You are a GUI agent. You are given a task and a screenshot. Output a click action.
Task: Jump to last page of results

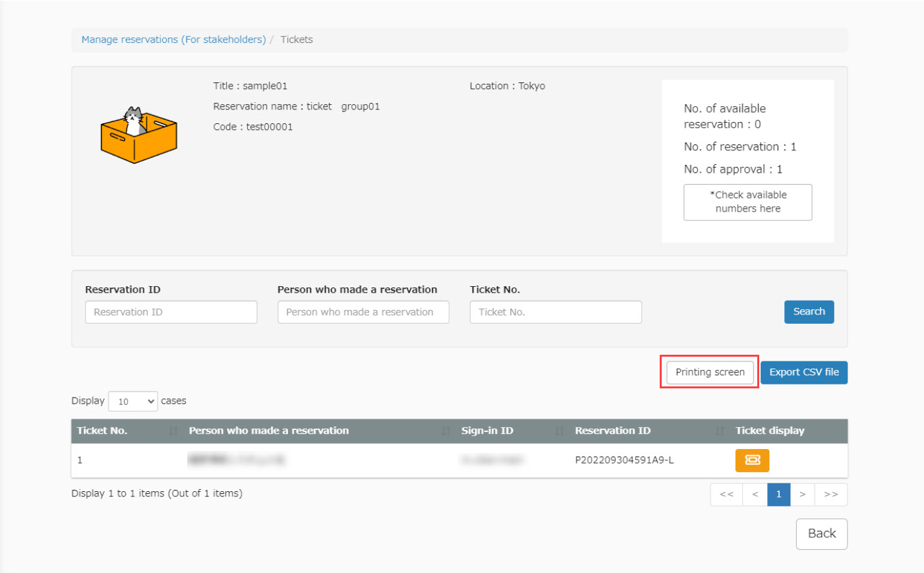tap(830, 495)
